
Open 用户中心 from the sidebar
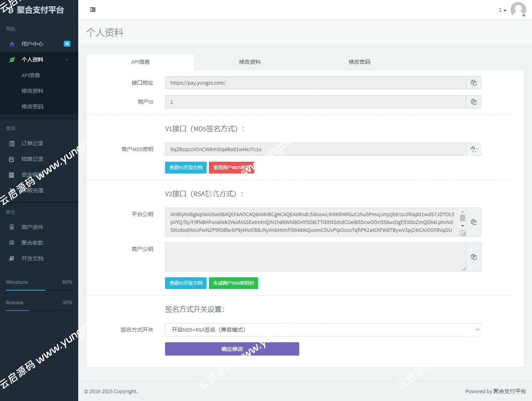32,44
